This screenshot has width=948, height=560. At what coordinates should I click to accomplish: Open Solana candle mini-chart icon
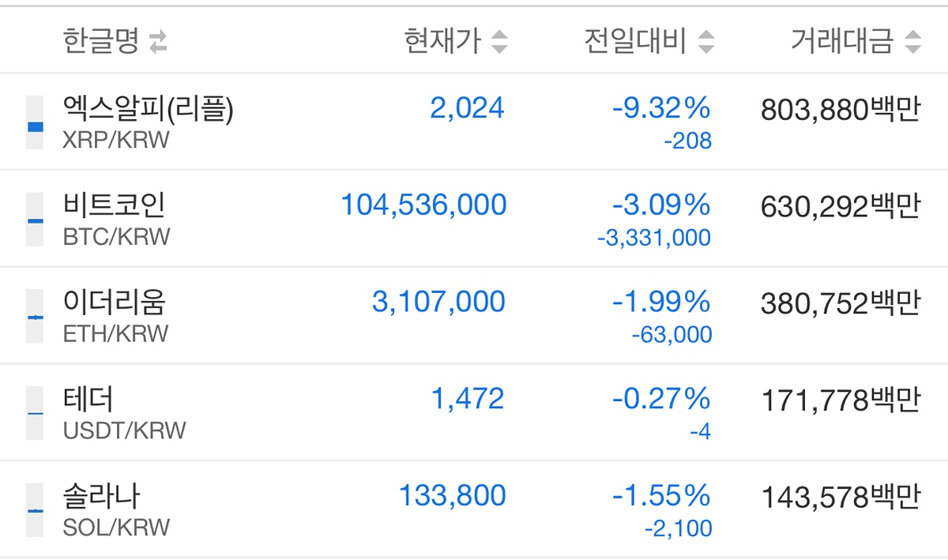[x=35, y=510]
